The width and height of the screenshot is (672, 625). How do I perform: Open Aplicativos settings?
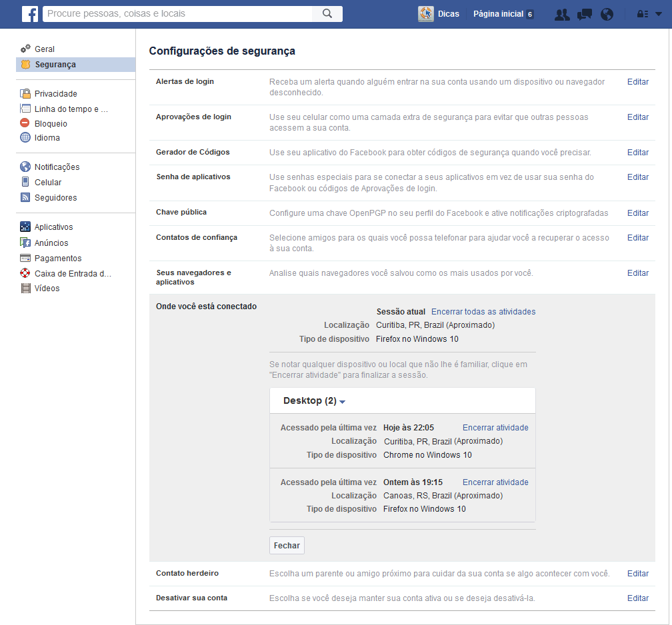coord(53,227)
